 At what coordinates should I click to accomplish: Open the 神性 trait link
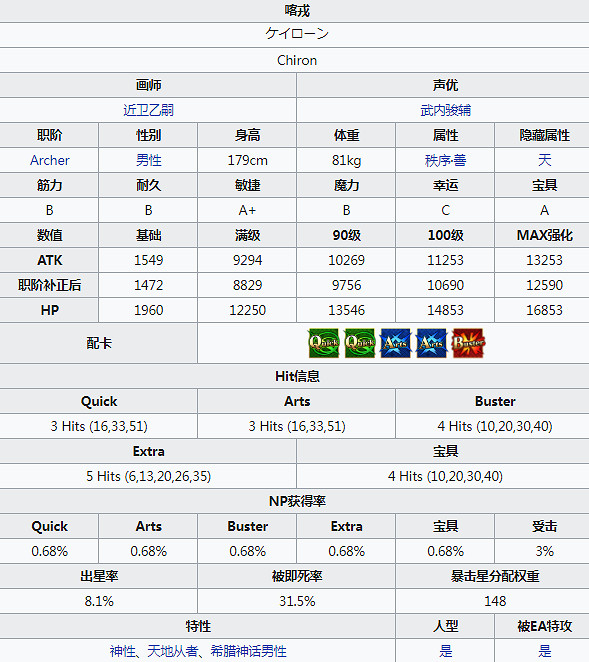[x=122, y=651]
